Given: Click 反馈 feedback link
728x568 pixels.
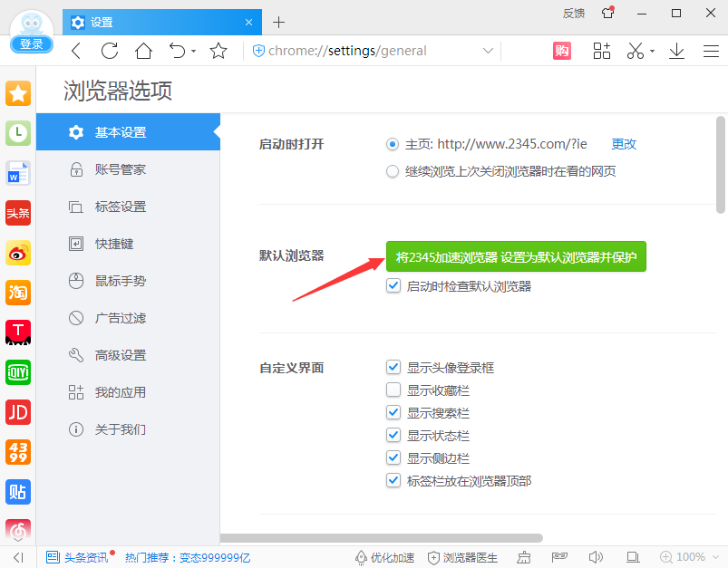Looking at the screenshot, I should point(573,13).
